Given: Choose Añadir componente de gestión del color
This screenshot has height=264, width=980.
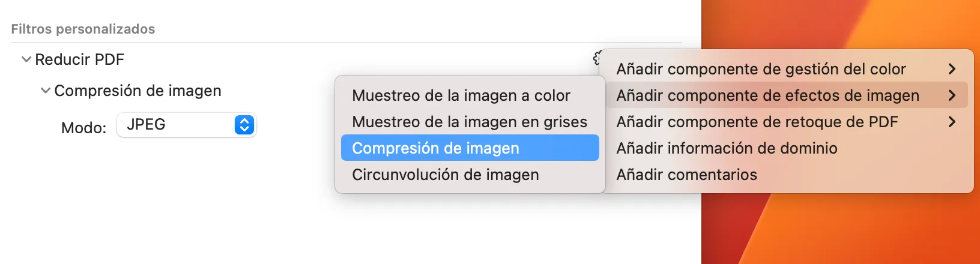Looking at the screenshot, I should [787, 69].
